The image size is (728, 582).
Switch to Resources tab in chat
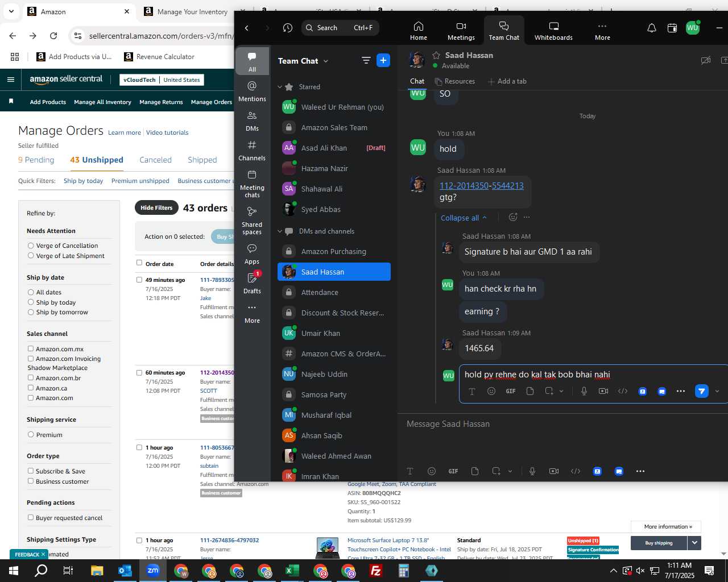click(454, 81)
